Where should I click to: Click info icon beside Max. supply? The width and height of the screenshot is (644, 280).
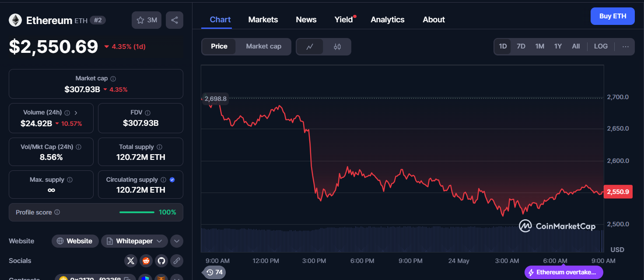70,180
